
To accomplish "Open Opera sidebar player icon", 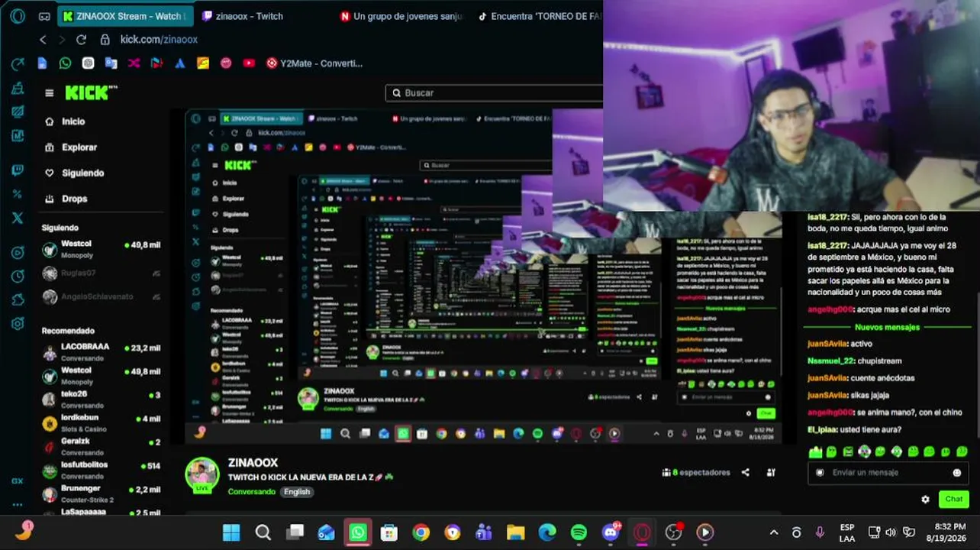I will coord(18,253).
